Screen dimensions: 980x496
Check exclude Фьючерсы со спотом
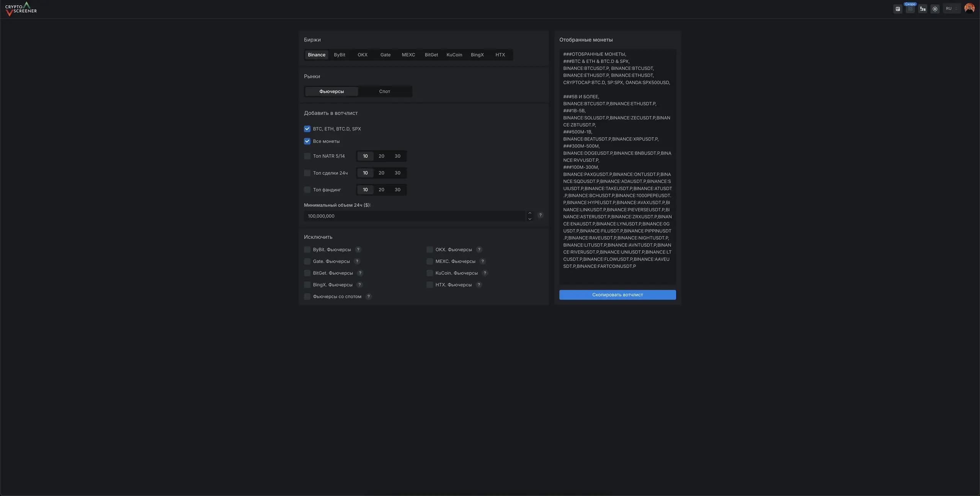point(307,296)
